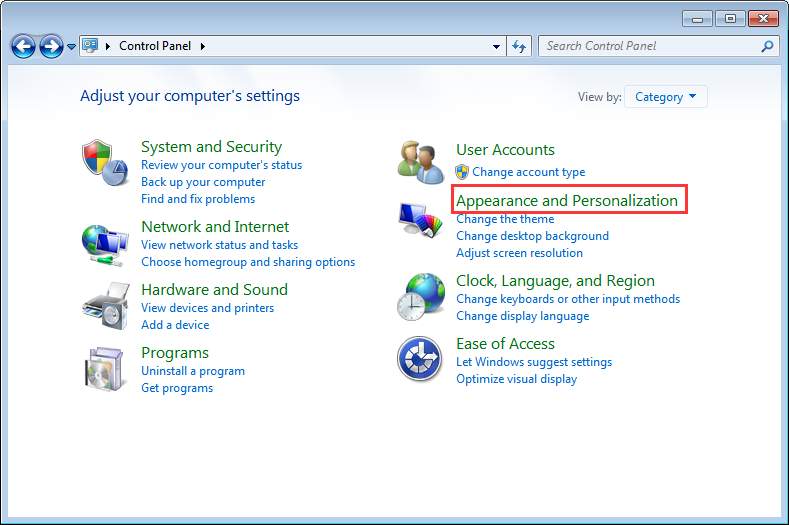789x525 pixels.
Task: Click Change desktop background link
Action: click(532, 236)
